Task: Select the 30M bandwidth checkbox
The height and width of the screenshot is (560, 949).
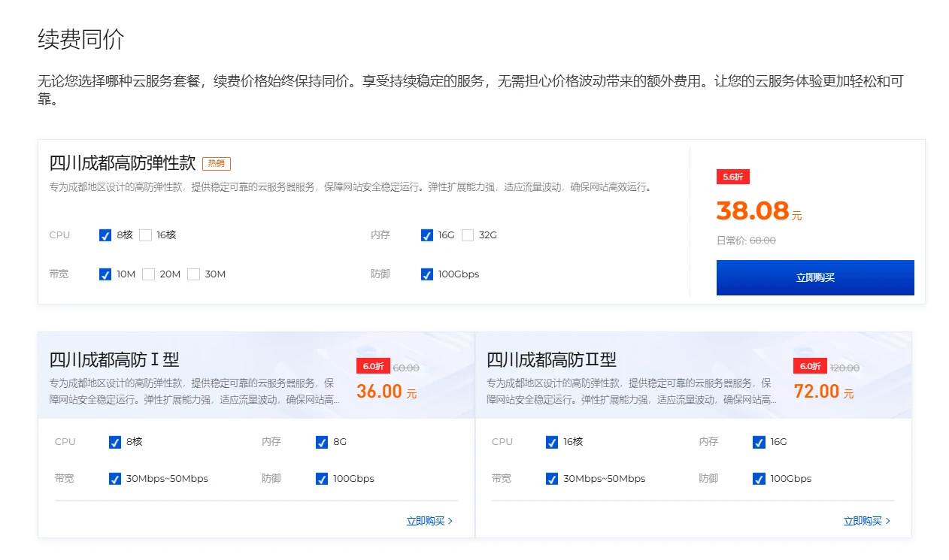Action: [194, 274]
